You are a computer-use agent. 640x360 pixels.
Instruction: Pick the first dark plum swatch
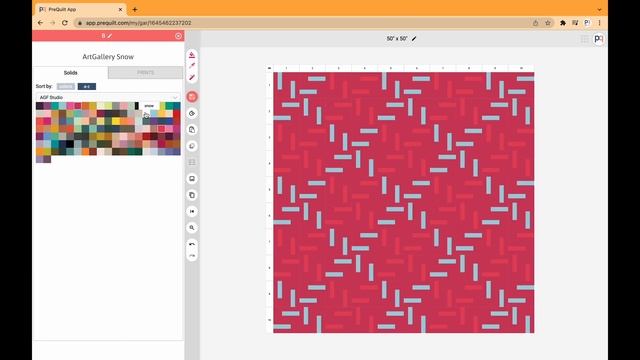click(x=40, y=106)
